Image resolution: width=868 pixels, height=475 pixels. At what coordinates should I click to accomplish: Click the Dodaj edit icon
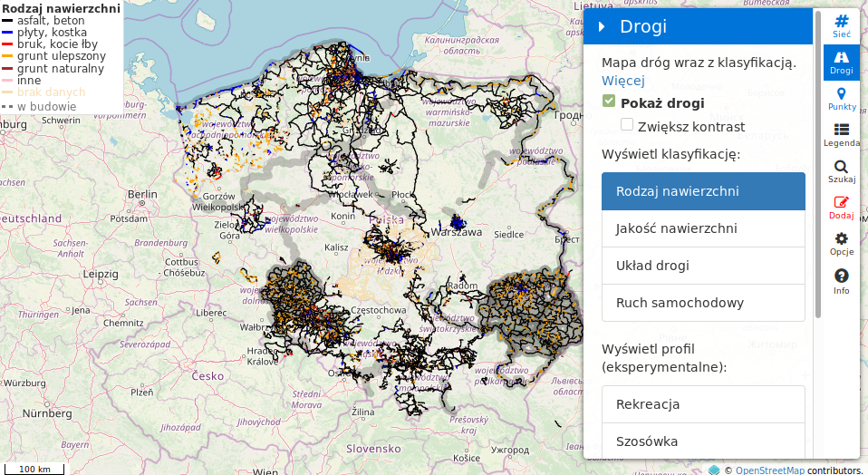842,208
